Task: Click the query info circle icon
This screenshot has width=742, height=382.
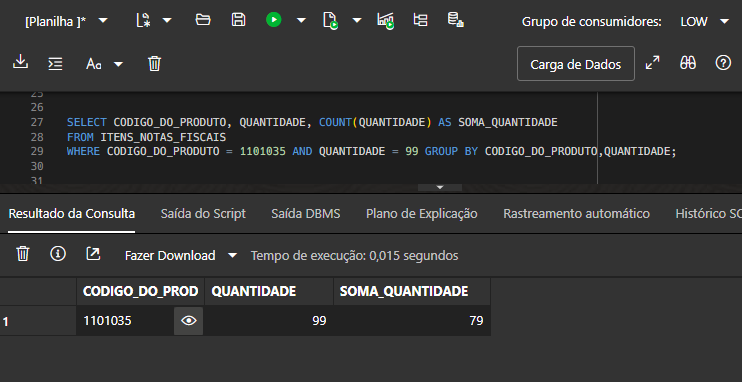Action: (58, 254)
